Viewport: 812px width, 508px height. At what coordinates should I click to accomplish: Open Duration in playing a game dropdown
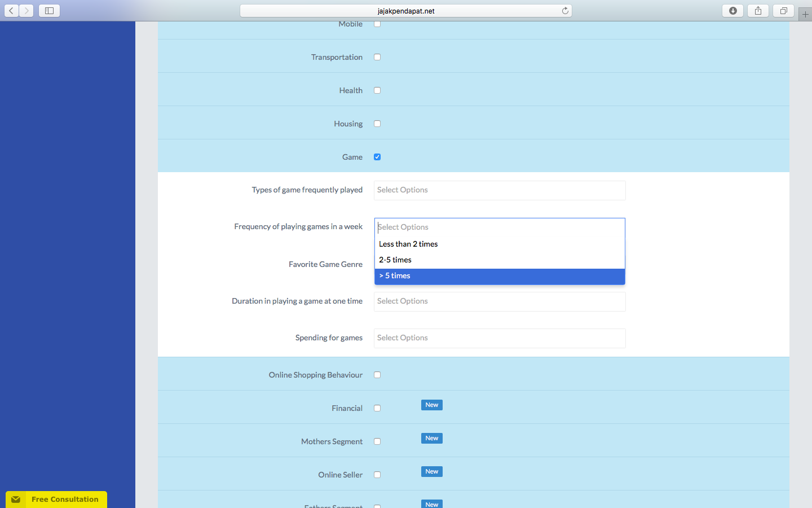click(x=500, y=301)
